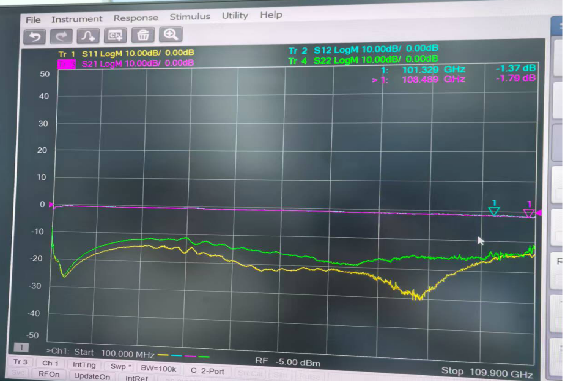Click the cyan trace legend dash

click(176, 355)
